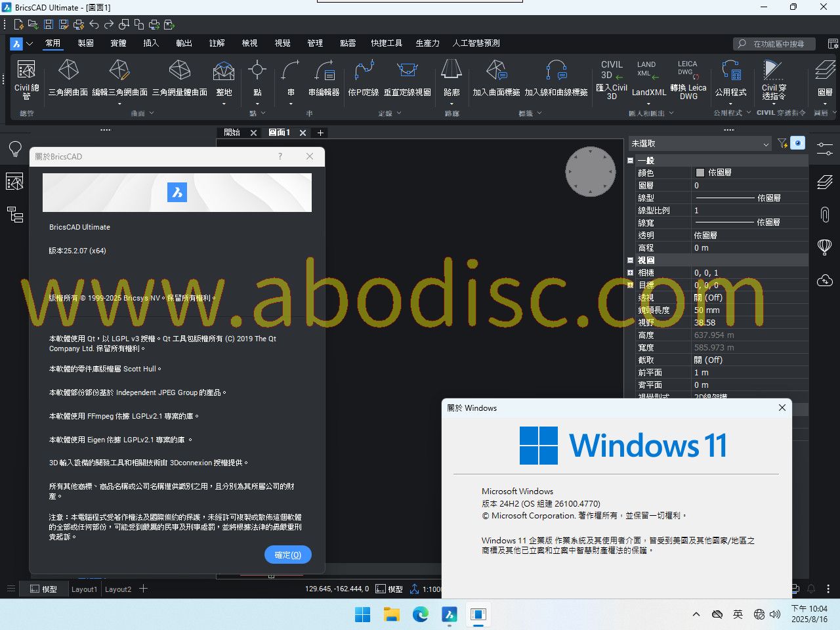This screenshot has width=840, height=630.
Task: Select 加入線和曲線標籤 label tool
Action: tap(556, 79)
